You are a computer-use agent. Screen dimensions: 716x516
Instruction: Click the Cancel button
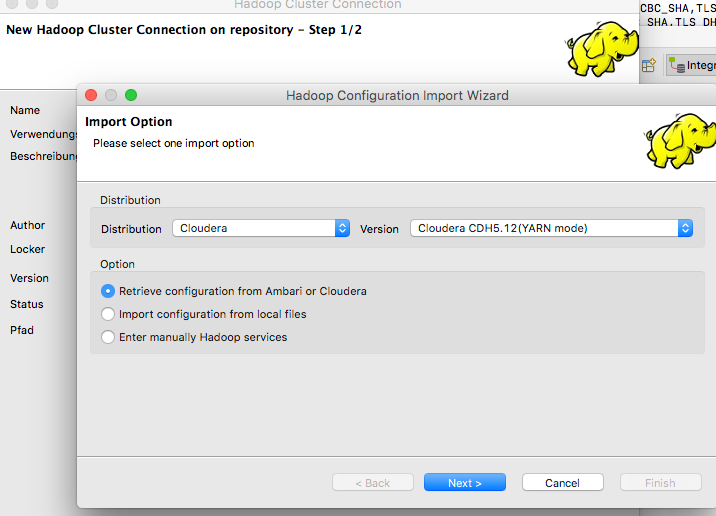562,483
